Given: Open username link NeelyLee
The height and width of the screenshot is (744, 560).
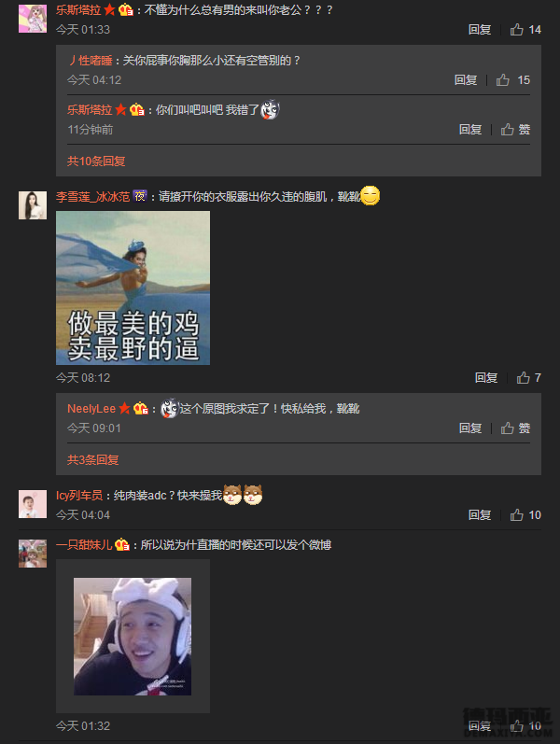Looking at the screenshot, I should click(91, 409).
